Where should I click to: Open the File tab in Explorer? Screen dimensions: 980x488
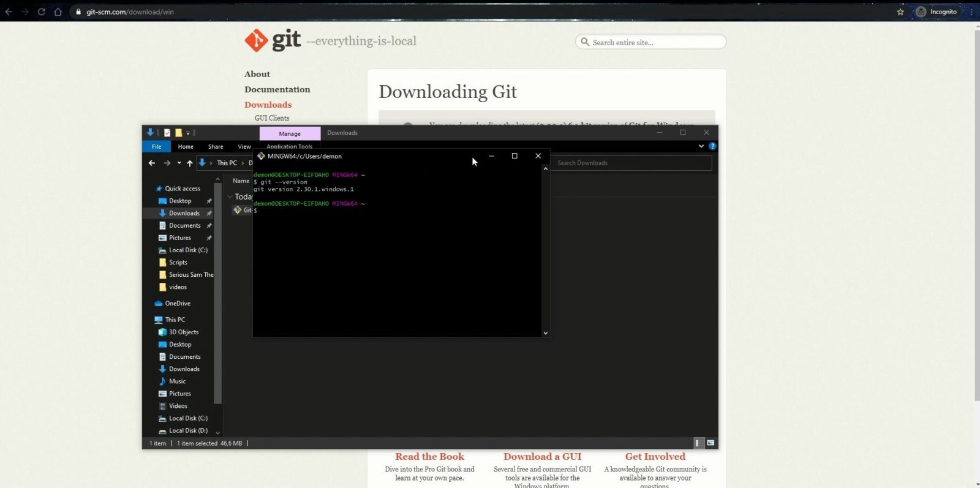pyautogui.click(x=156, y=146)
